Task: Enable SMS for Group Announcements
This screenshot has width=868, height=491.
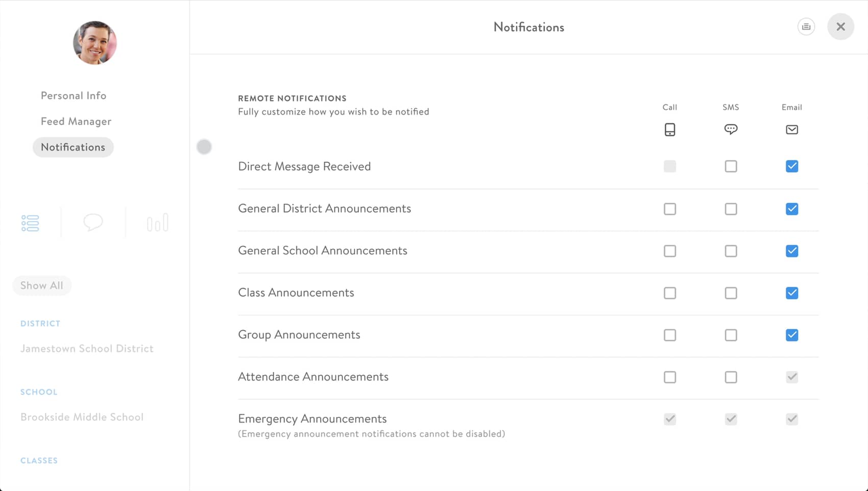Action: (731, 335)
